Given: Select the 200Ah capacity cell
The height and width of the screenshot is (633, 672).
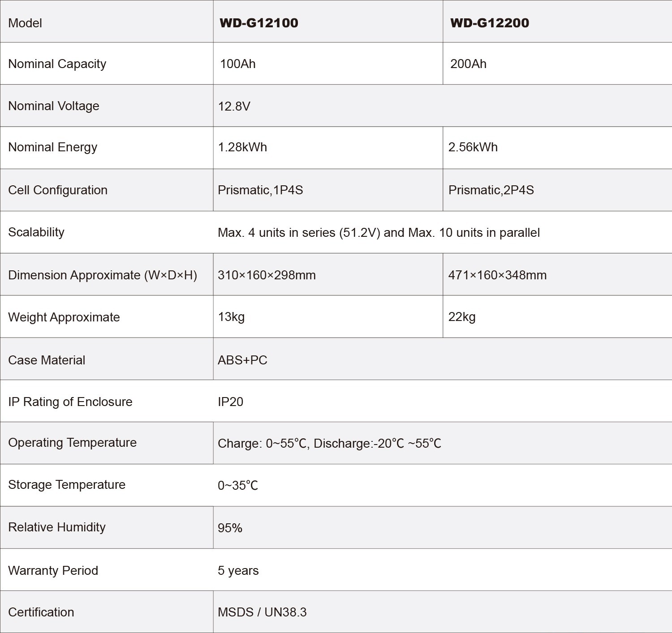Looking at the screenshot, I should (468, 64).
